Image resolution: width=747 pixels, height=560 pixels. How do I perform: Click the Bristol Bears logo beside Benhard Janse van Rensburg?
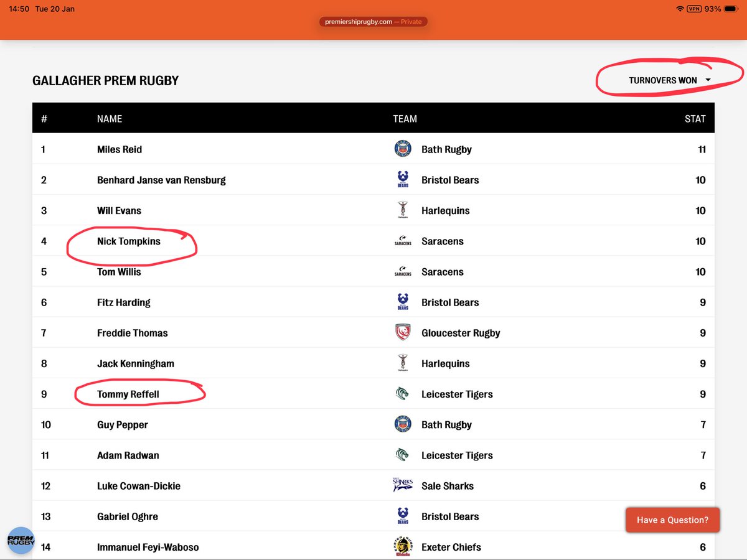tap(403, 180)
